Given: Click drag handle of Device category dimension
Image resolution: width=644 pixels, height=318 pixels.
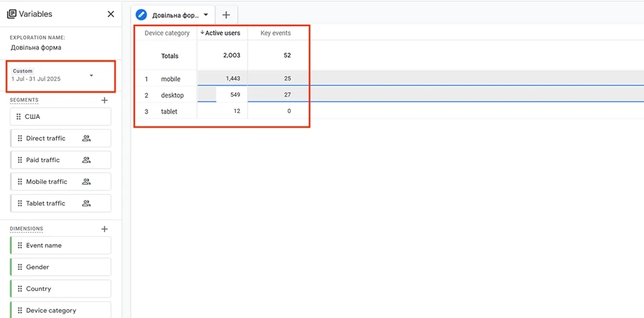Looking at the screenshot, I should [19, 311].
